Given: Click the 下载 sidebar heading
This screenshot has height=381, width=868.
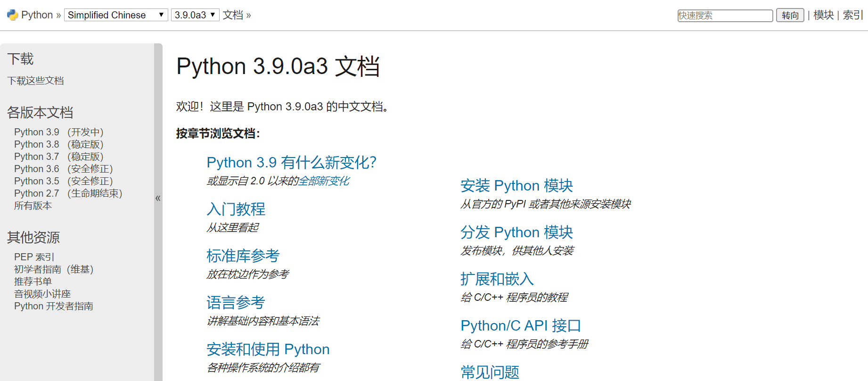Looking at the screenshot, I should point(20,59).
